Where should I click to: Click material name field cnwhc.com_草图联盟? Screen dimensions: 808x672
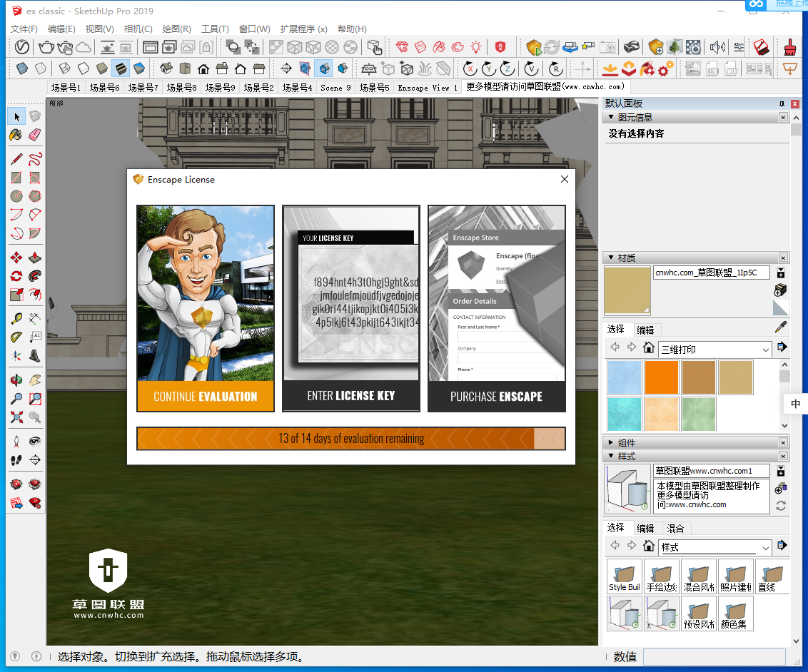click(x=712, y=273)
